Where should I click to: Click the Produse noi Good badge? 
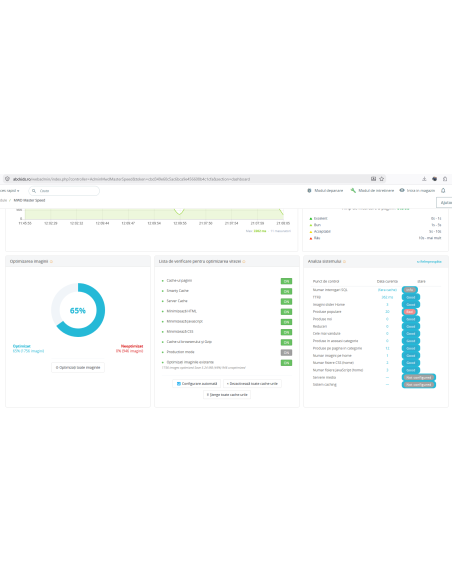411,319
